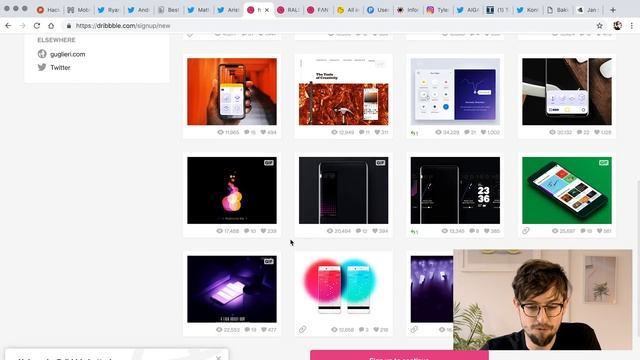The width and height of the screenshot is (640, 360).
Task: Open the 23 36 clock shot thumbnail
Action: [x=455, y=190]
